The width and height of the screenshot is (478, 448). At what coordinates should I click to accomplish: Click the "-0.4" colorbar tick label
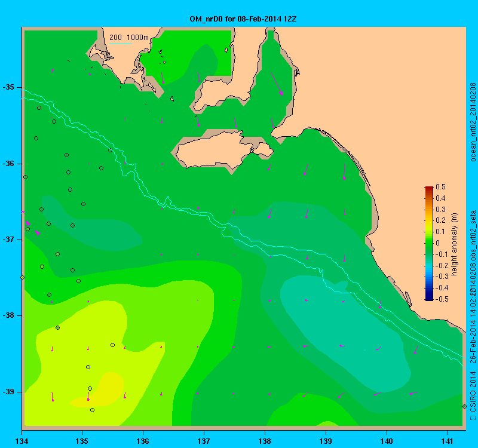[441, 288]
